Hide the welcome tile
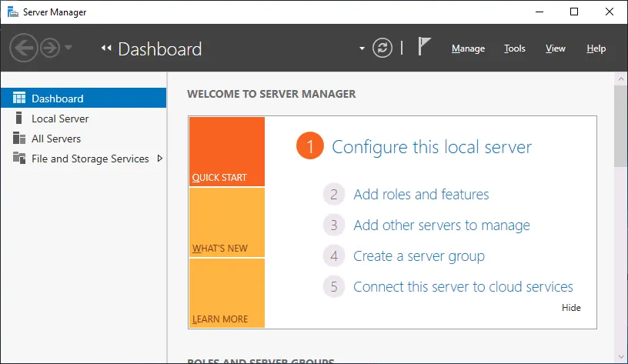 click(x=571, y=308)
